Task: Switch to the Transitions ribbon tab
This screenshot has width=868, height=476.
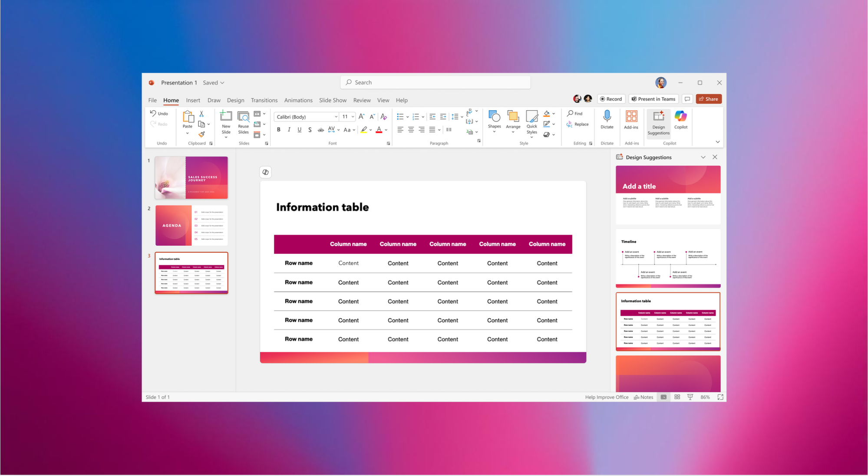Action: pos(264,100)
